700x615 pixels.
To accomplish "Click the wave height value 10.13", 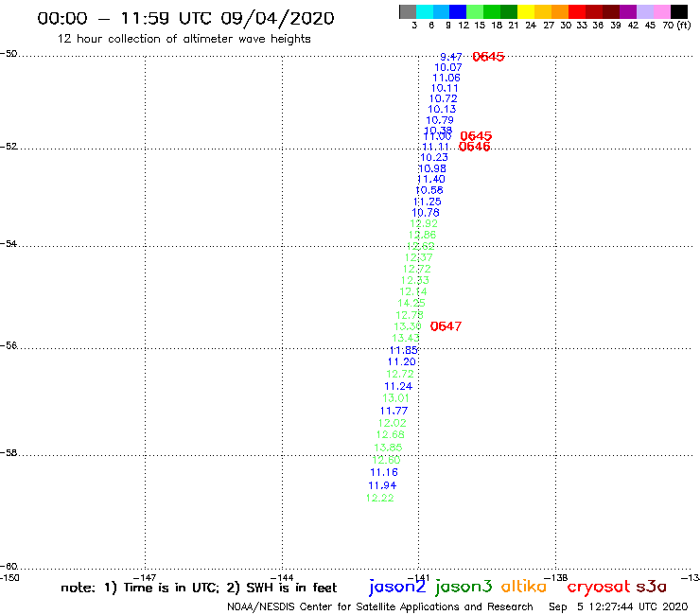I will [442, 110].
